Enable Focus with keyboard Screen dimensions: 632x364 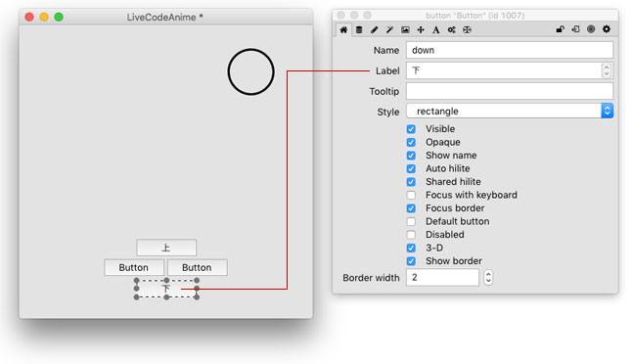click(x=411, y=195)
